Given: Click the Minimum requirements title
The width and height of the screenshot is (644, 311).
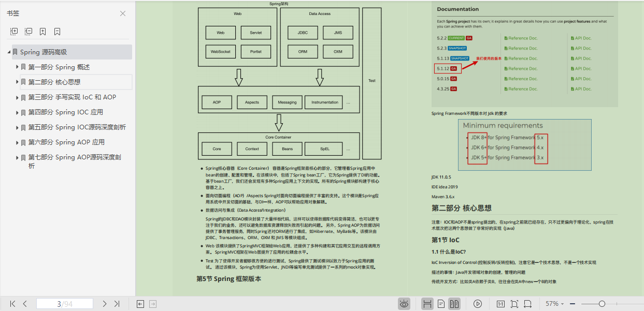Looking at the screenshot, I should (x=503, y=125).
